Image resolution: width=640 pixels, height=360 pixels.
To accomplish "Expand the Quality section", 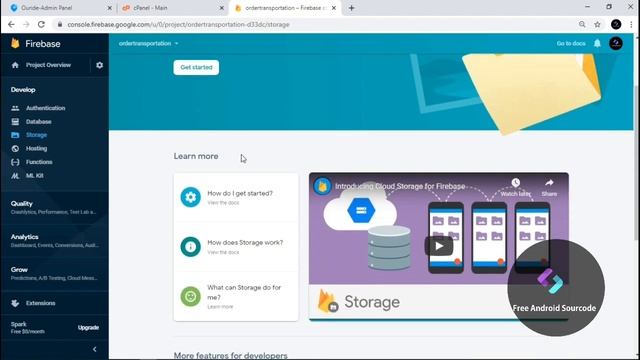I will point(55,207).
